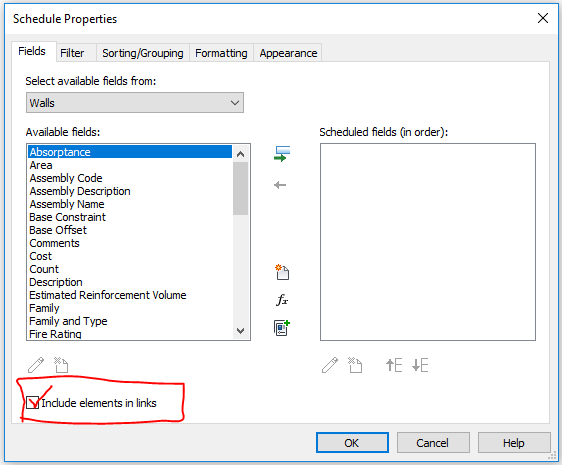This screenshot has height=465, width=562.
Task: Click the Remove parameter left arrow icon
Action: point(280,185)
